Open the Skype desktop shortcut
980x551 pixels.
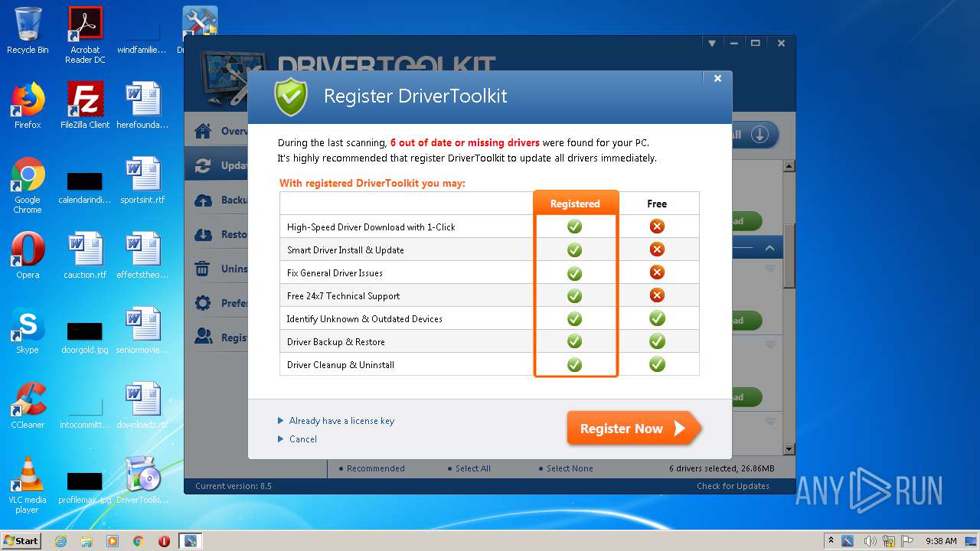click(x=28, y=331)
